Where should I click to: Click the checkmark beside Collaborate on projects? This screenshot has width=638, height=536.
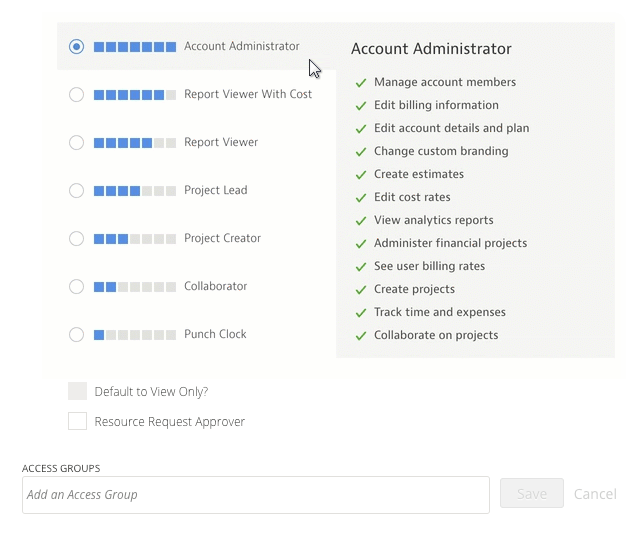361,336
